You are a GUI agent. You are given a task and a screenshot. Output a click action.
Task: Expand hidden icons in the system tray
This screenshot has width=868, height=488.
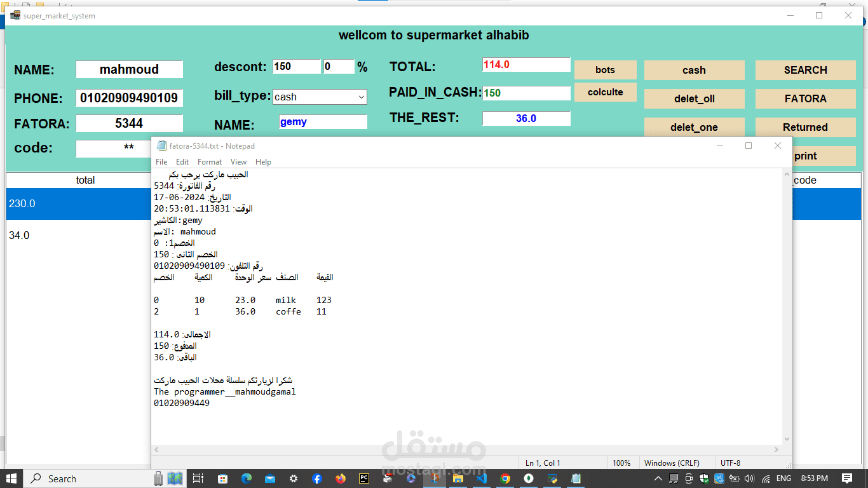658,478
